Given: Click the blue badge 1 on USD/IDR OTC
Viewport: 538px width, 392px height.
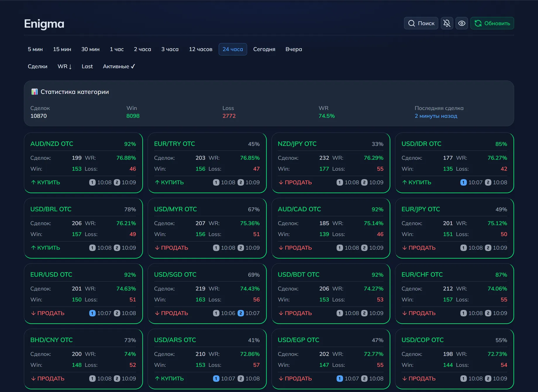Looking at the screenshot, I should 463,183.
